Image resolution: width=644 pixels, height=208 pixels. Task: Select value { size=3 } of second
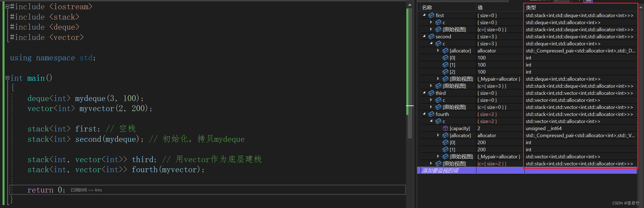click(487, 37)
